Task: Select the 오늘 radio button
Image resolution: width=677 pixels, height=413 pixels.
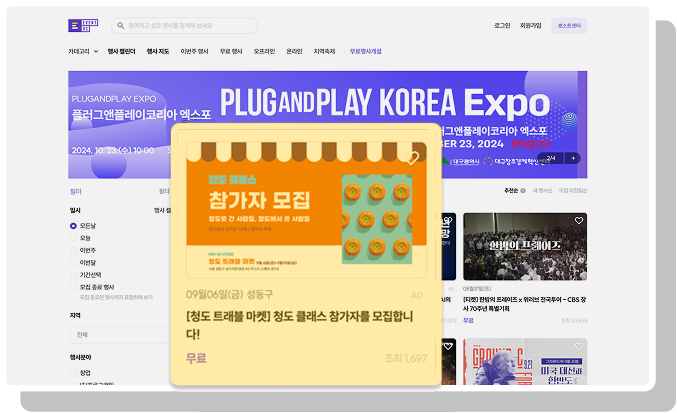Action: tap(73, 238)
